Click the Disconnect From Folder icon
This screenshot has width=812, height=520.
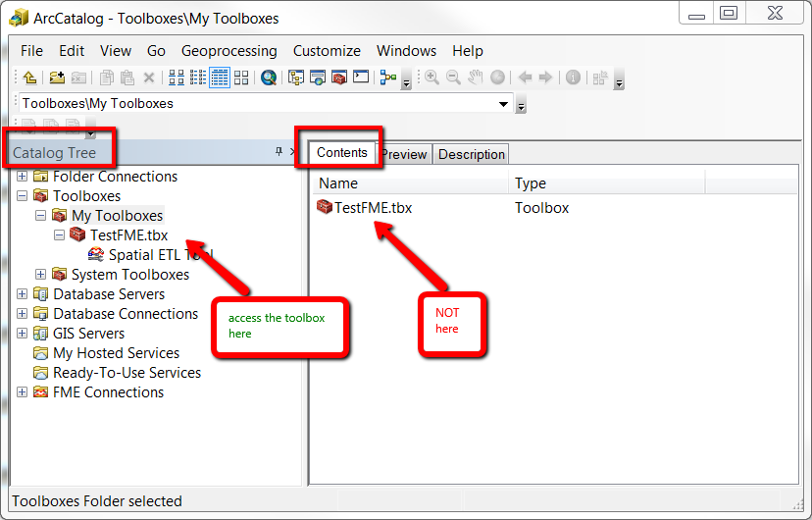point(78,78)
